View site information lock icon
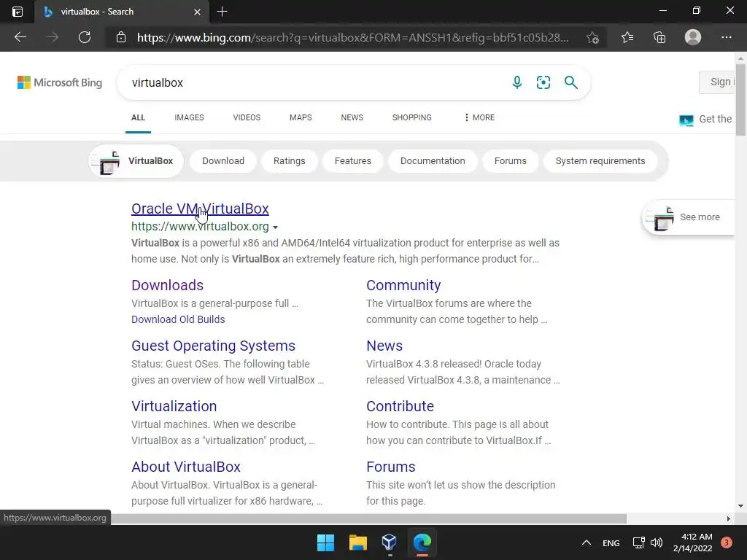Image resolution: width=747 pixels, height=560 pixels. tap(121, 37)
